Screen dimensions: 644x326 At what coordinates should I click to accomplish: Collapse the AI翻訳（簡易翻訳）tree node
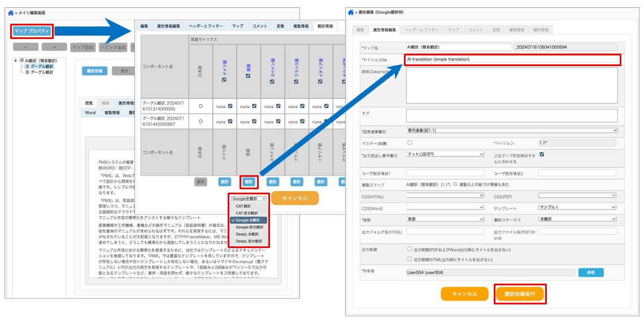pos(15,60)
